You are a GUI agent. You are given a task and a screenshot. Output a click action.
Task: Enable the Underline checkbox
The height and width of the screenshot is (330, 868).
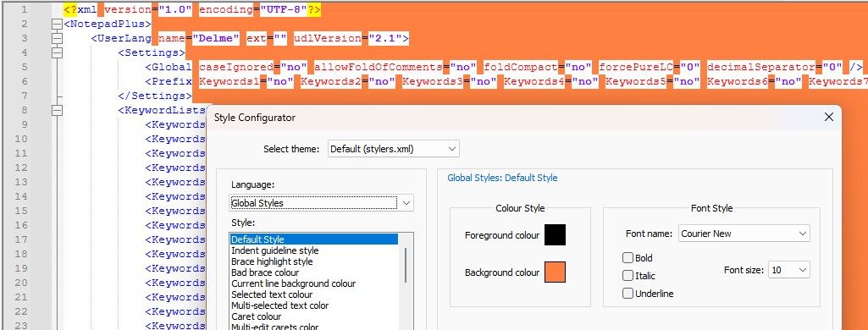click(628, 294)
